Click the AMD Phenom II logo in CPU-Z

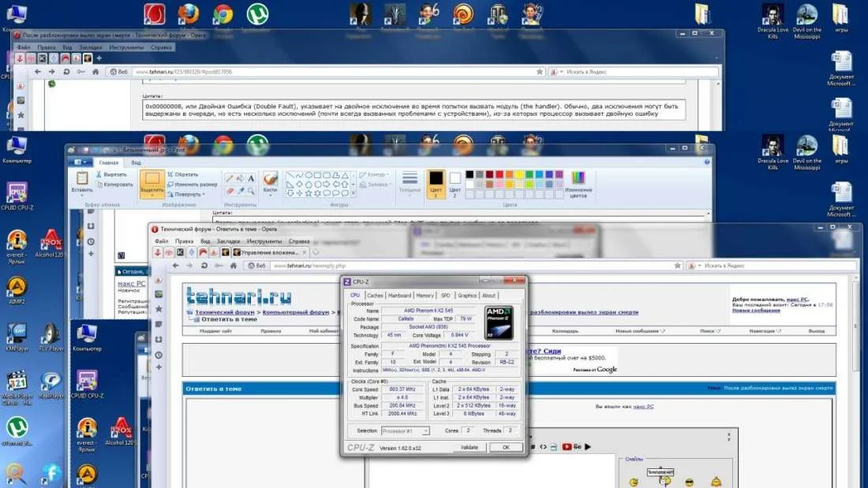(x=499, y=322)
